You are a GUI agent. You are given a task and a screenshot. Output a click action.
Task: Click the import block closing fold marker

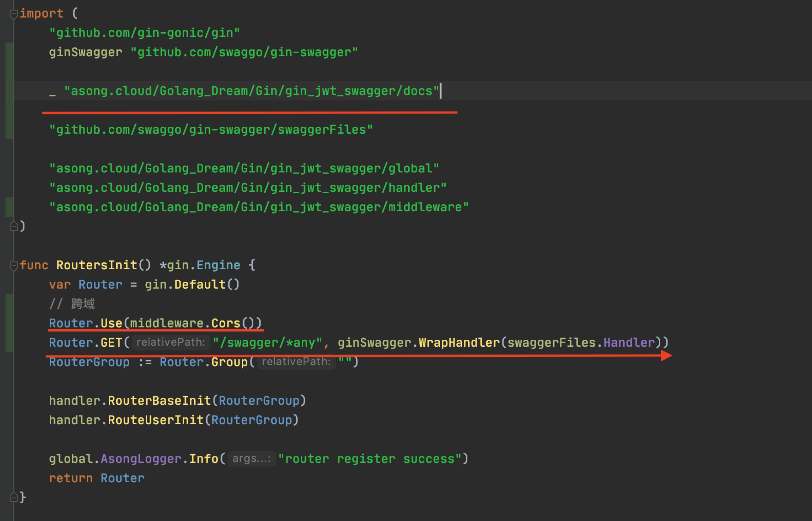(14, 226)
